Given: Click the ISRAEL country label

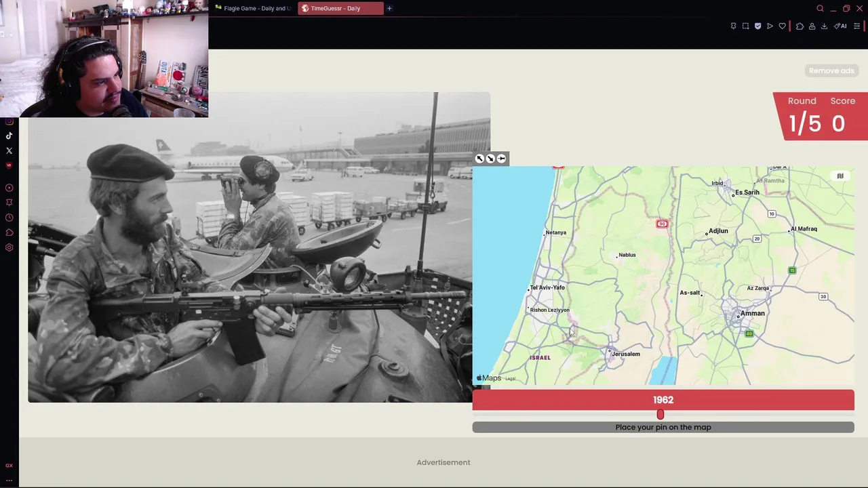Looking at the screenshot, I should pyautogui.click(x=540, y=357).
